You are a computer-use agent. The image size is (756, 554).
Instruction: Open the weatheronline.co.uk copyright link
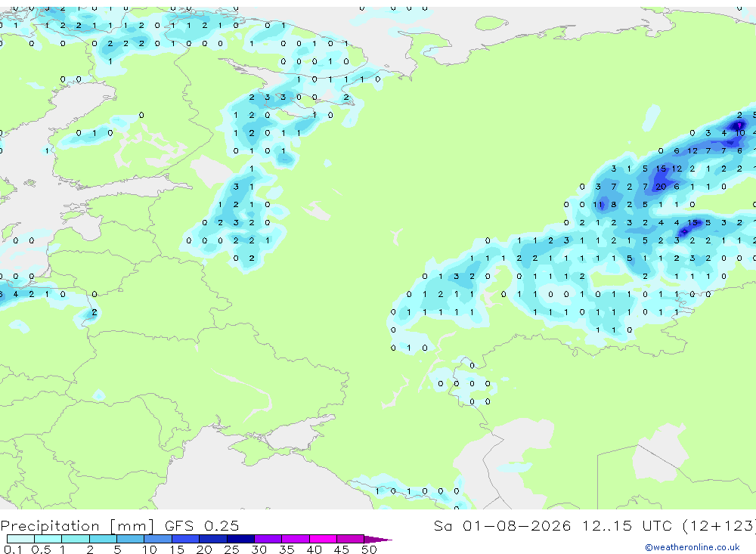point(692,547)
